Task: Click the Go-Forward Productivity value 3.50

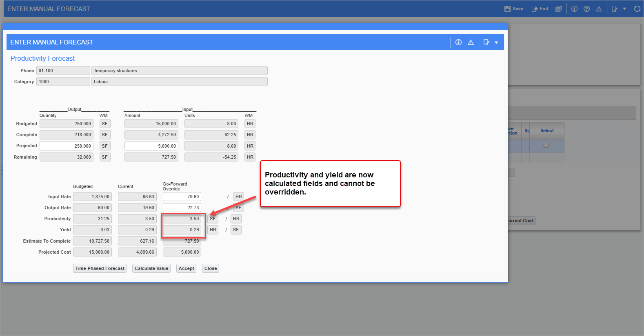Action: (x=182, y=219)
